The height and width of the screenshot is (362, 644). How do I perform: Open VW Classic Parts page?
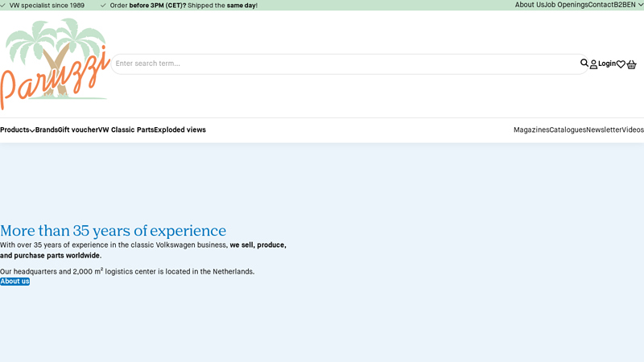[x=126, y=130]
